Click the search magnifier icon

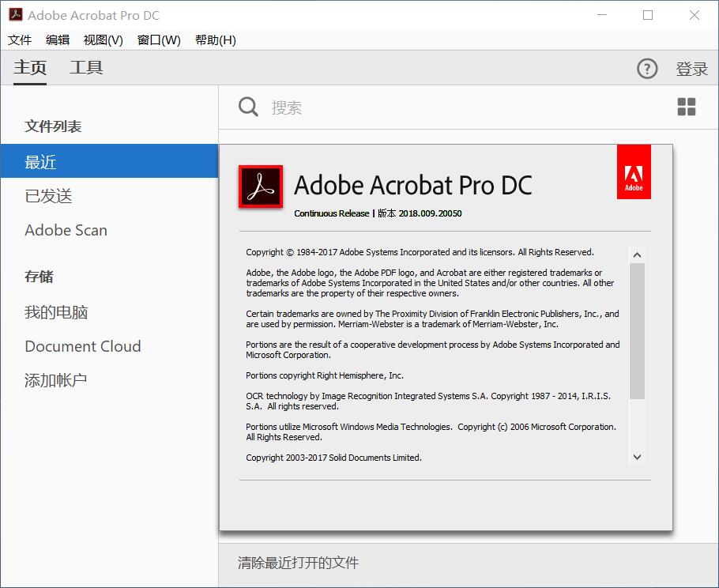point(248,107)
